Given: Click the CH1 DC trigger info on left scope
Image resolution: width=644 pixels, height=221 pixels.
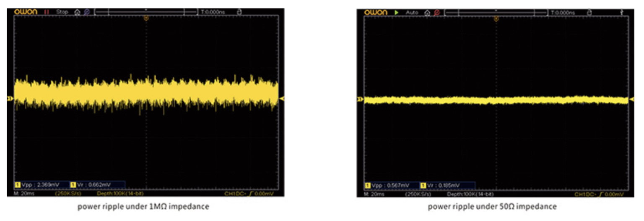Looking at the screenshot, I should pos(249,193).
